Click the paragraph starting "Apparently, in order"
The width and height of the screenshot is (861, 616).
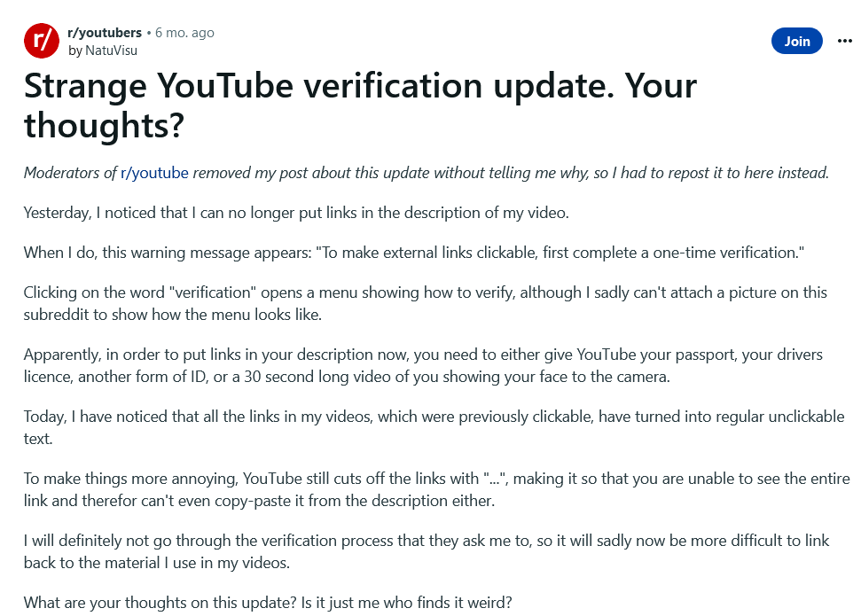[423, 366]
